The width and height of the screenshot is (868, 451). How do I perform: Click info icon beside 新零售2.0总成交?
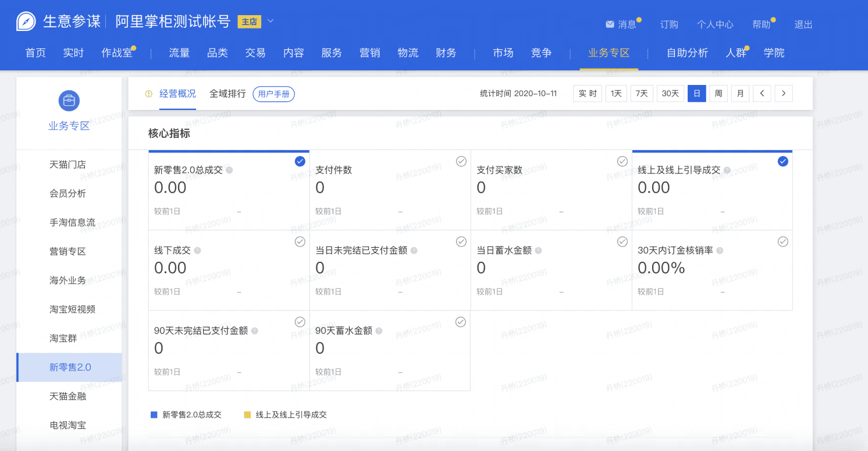tap(229, 171)
